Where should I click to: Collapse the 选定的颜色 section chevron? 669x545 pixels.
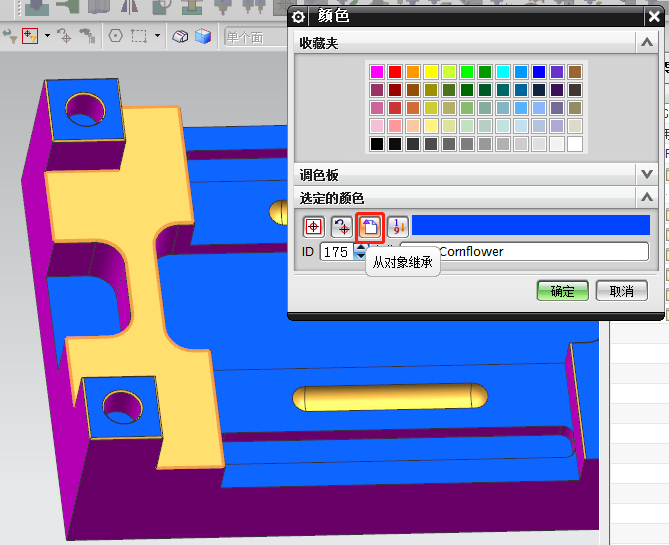coord(647,197)
